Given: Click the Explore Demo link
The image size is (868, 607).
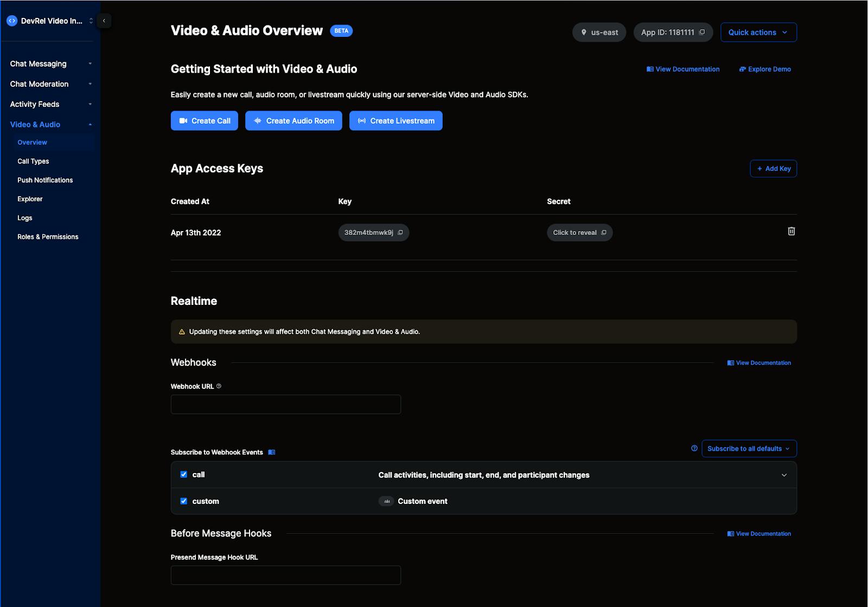Looking at the screenshot, I should point(765,69).
